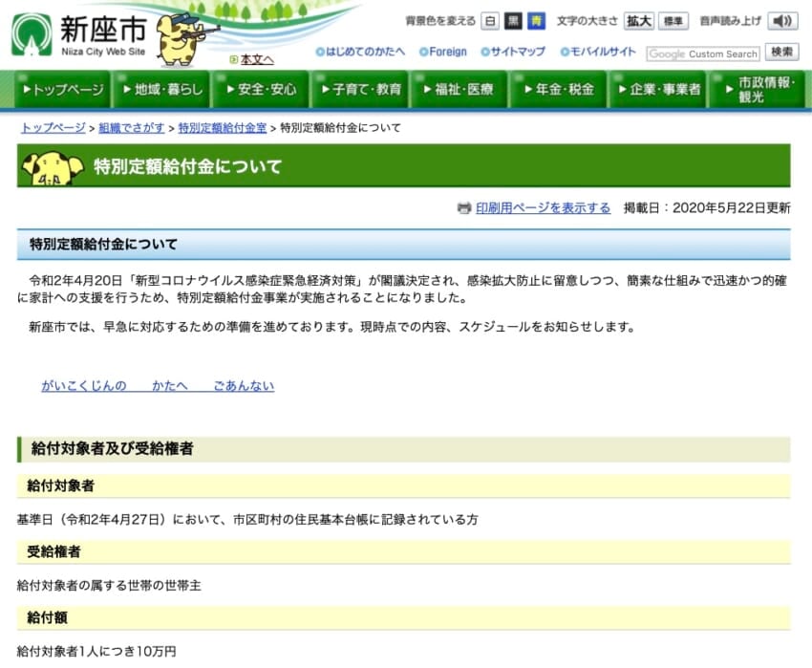This screenshot has width=812, height=668.
Task: Open the 年金・税金 navigation tab
Action: click(x=558, y=90)
